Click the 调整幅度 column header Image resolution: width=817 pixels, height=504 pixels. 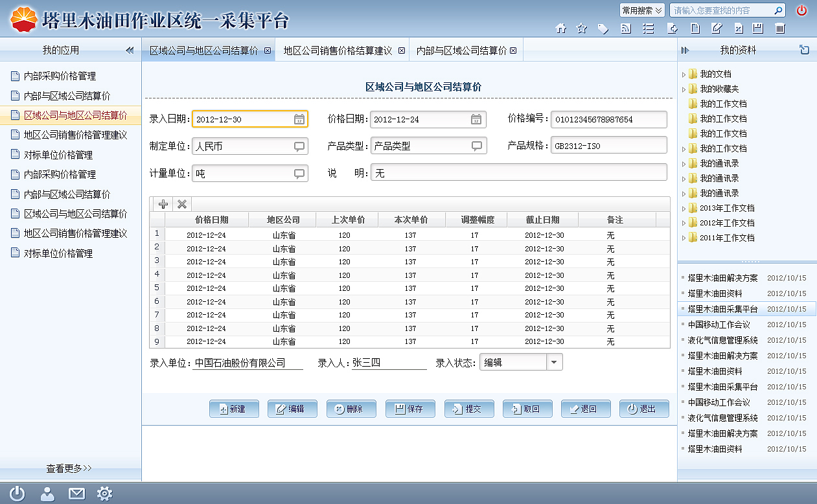(x=477, y=220)
